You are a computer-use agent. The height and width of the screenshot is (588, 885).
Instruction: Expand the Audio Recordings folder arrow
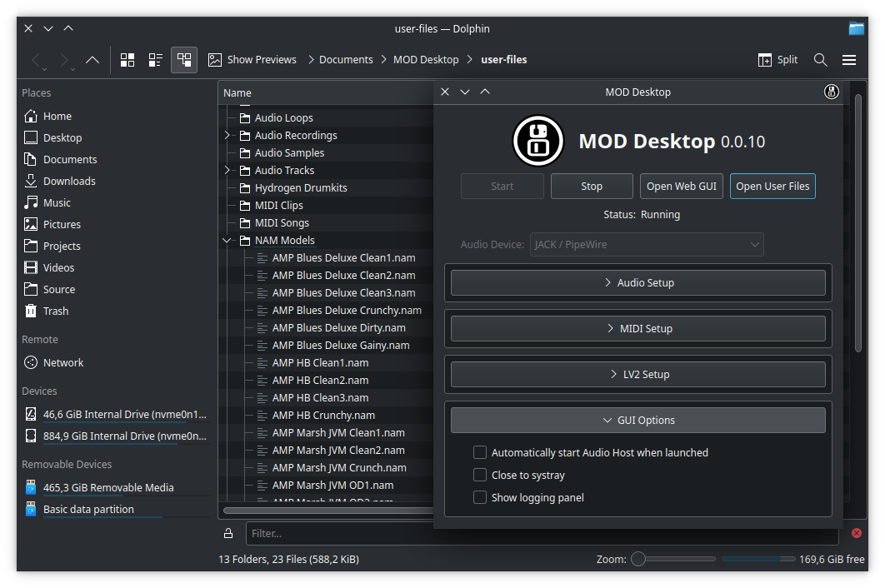227,136
